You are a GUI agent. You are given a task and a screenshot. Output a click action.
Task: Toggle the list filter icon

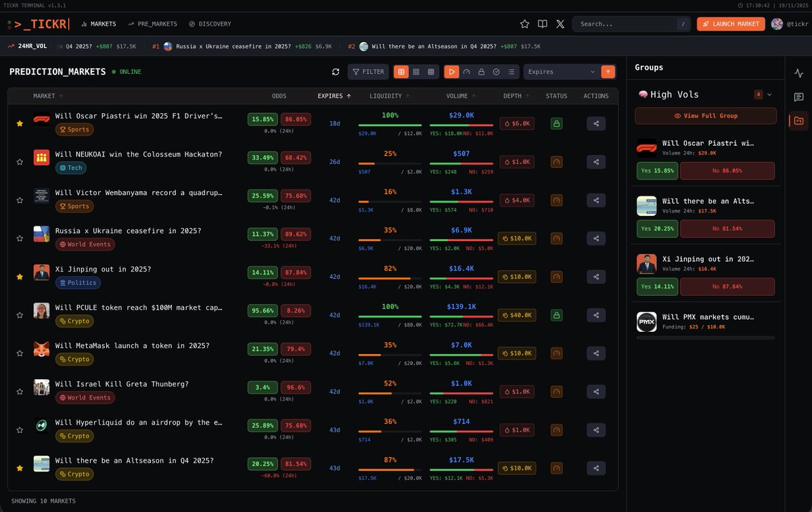(511, 72)
